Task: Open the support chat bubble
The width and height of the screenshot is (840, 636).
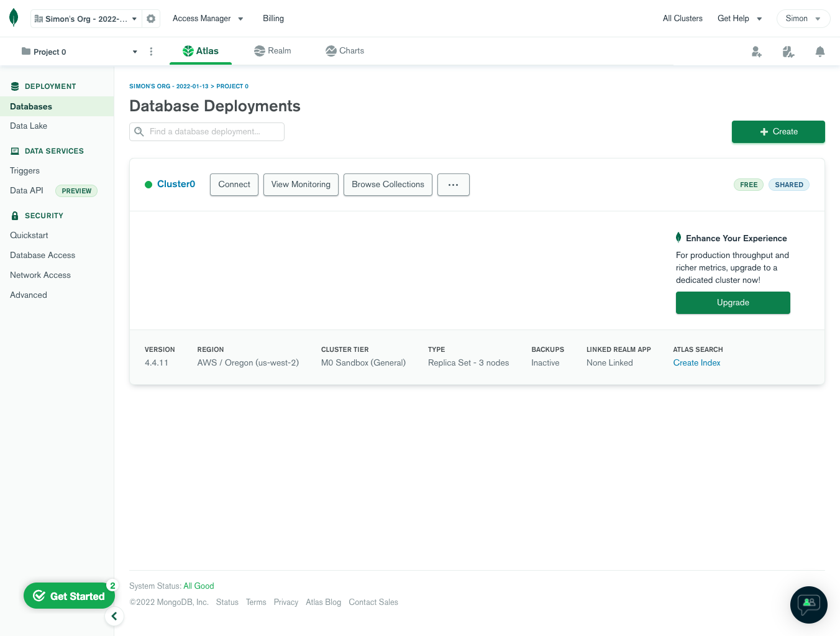Action: [x=809, y=605]
